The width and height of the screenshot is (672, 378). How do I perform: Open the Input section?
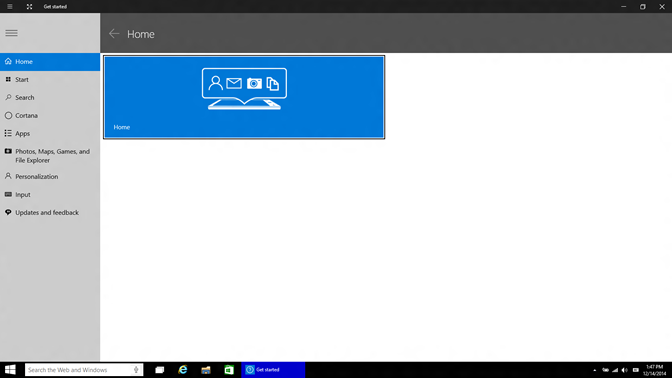pyautogui.click(x=50, y=195)
